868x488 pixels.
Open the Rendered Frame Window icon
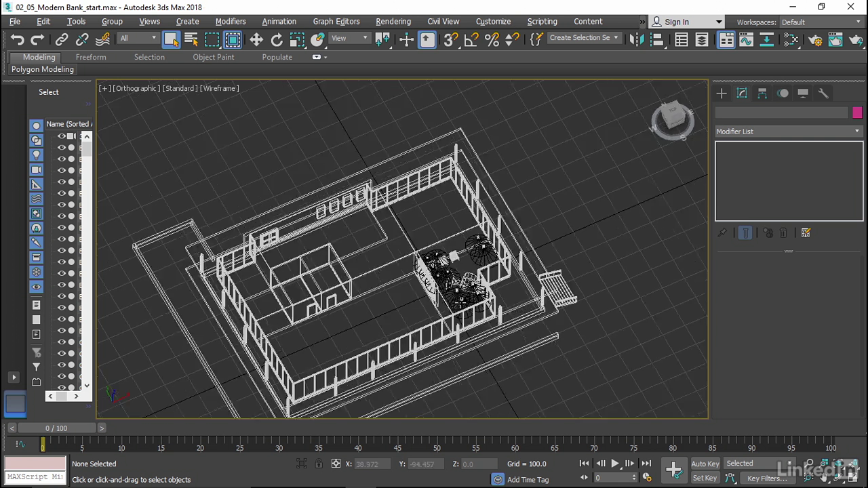[x=836, y=40]
